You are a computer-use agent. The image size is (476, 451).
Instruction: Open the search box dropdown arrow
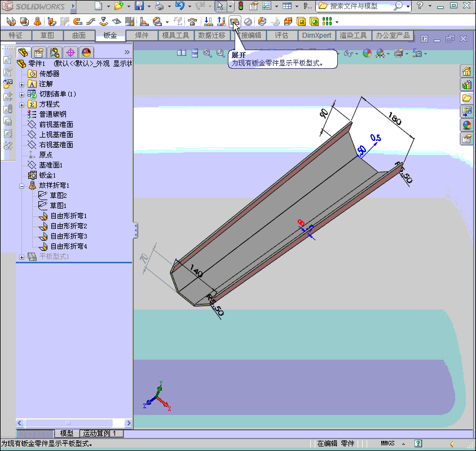[408, 6]
